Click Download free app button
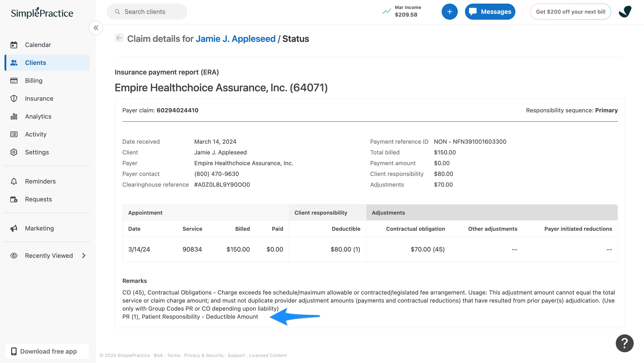 click(x=47, y=351)
